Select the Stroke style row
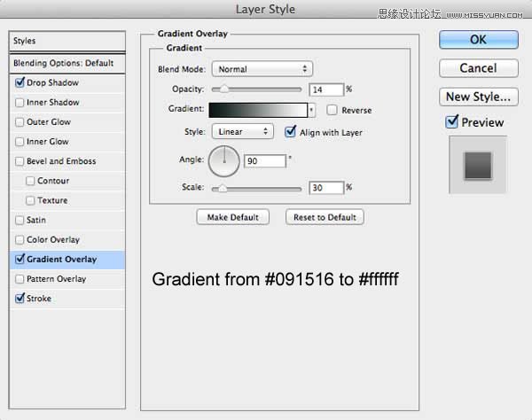Image resolution: width=532 pixels, height=420 pixels. click(x=67, y=299)
